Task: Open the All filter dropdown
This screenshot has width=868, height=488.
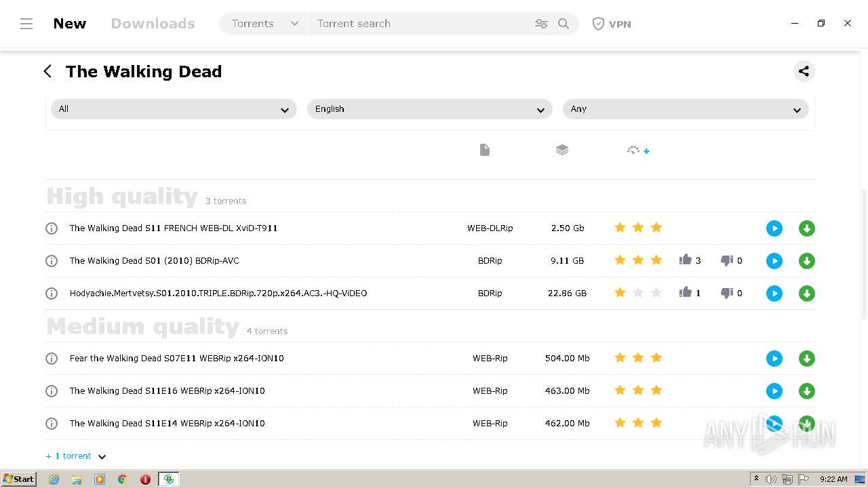Action: click(174, 109)
